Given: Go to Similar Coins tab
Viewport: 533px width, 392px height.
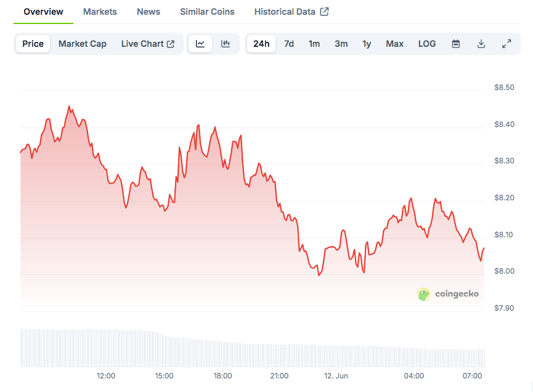Looking at the screenshot, I should (207, 12).
